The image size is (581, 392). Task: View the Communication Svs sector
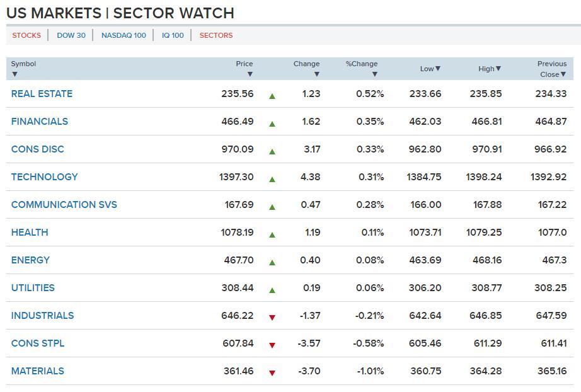tap(64, 205)
